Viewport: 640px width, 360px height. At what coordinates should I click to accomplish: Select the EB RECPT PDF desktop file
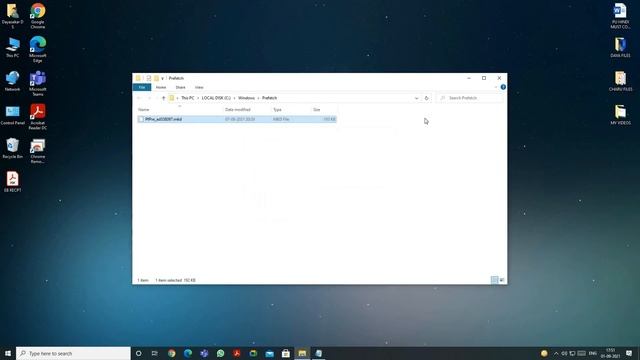pos(12,182)
